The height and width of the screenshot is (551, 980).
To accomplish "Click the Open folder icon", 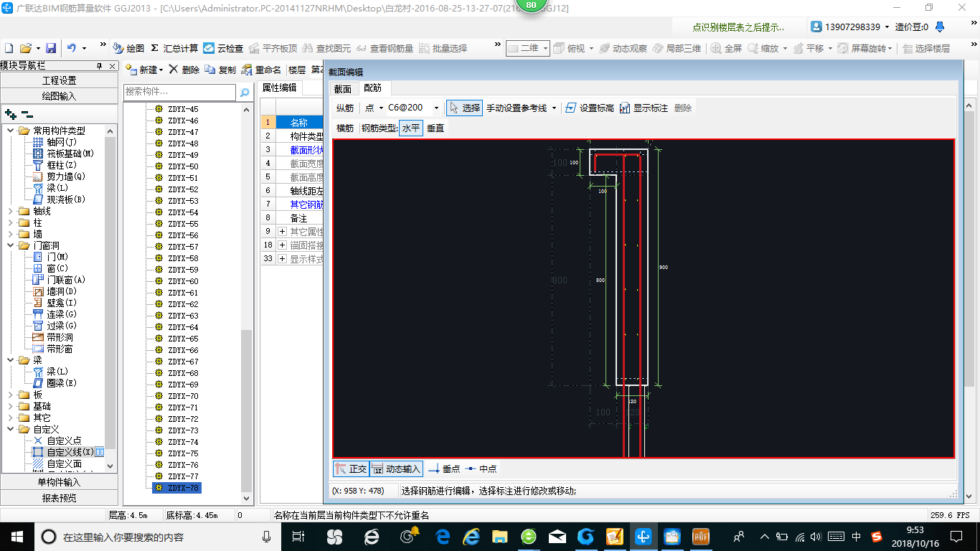I will pyautogui.click(x=26, y=48).
